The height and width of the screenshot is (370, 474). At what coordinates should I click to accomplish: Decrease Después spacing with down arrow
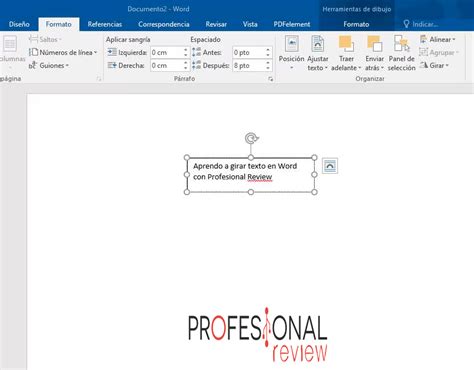coord(268,68)
